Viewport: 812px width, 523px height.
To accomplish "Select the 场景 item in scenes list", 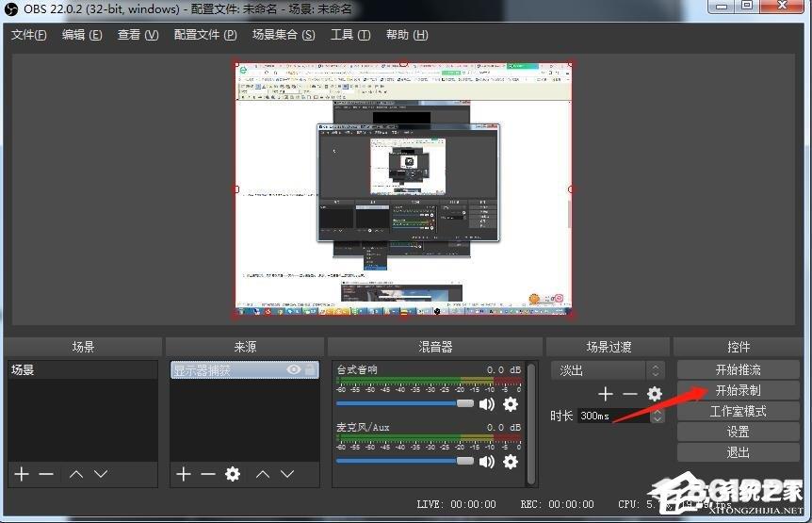I will click(x=82, y=369).
